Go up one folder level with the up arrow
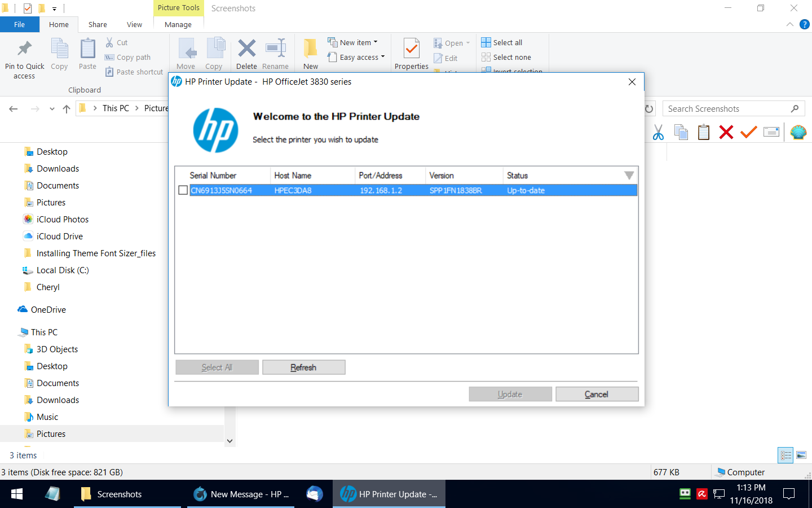Viewport: 812px width, 508px height. tap(67, 108)
